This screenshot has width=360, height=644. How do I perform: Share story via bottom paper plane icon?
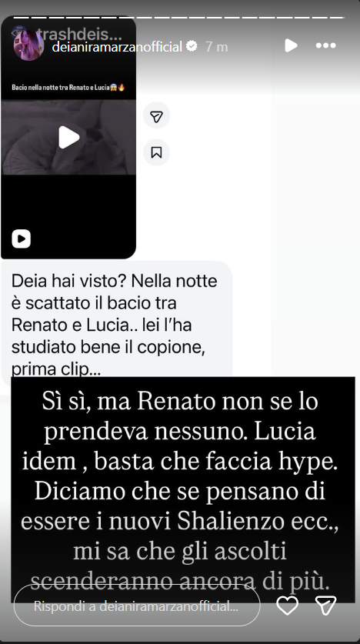click(326, 606)
